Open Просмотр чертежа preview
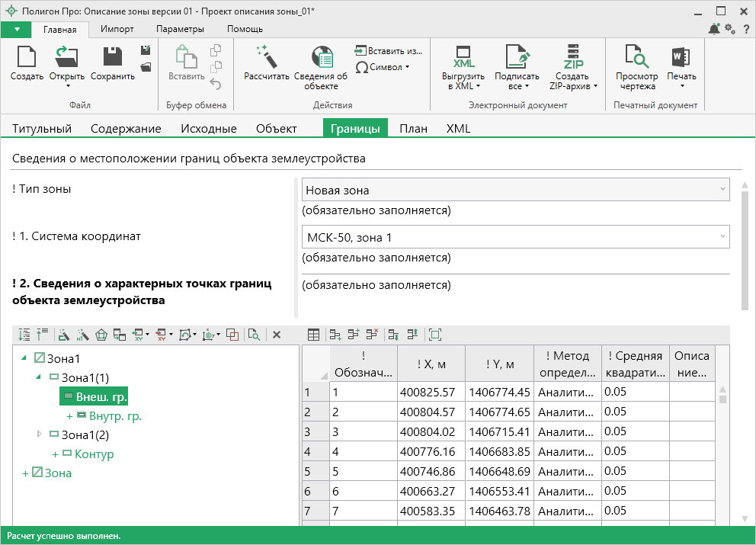 636,58
